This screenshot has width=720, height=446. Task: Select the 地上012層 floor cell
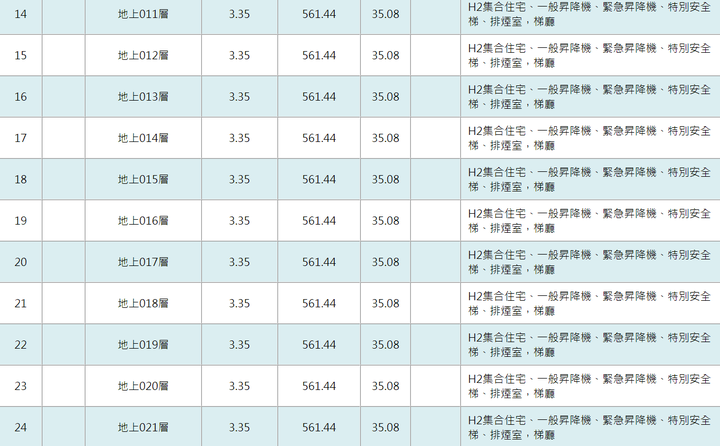(x=143, y=56)
